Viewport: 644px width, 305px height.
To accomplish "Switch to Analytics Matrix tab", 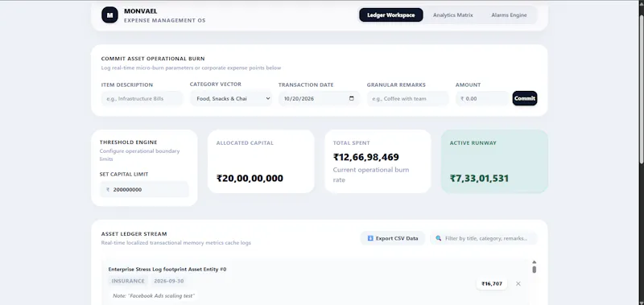I will click(x=452, y=15).
